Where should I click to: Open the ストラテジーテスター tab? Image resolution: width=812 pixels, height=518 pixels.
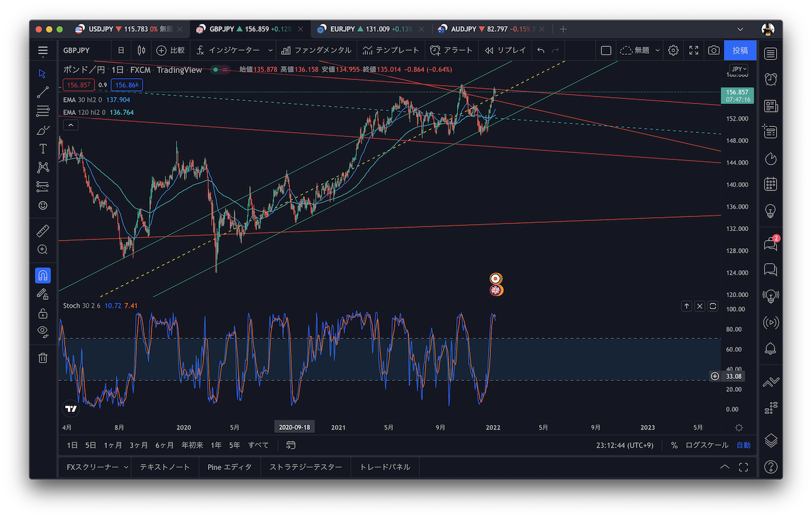306,467
